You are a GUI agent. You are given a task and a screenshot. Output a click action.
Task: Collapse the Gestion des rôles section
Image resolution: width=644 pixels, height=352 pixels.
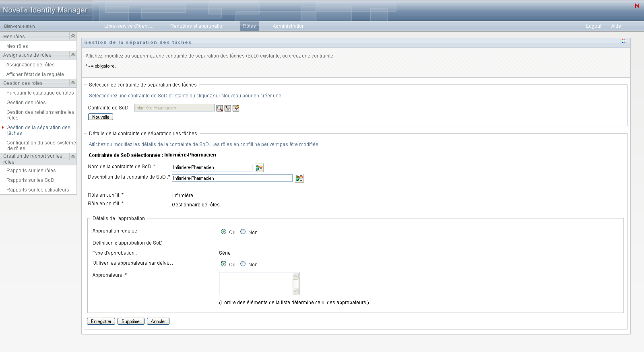[73, 83]
